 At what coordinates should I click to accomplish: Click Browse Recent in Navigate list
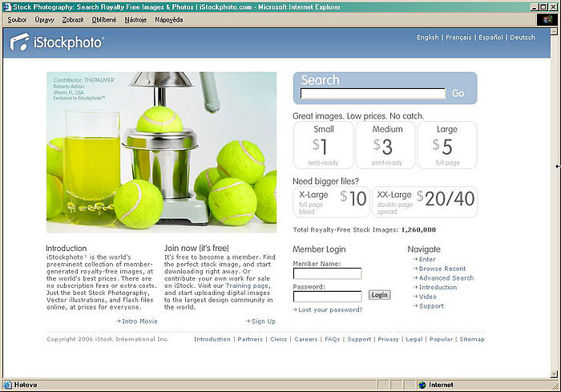coord(442,269)
